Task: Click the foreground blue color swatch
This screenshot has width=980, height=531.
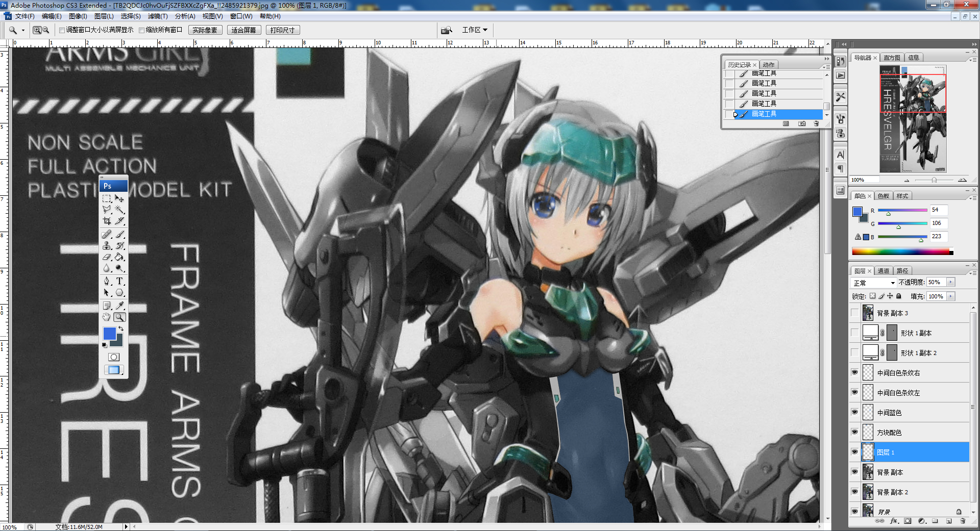Action: click(x=109, y=334)
